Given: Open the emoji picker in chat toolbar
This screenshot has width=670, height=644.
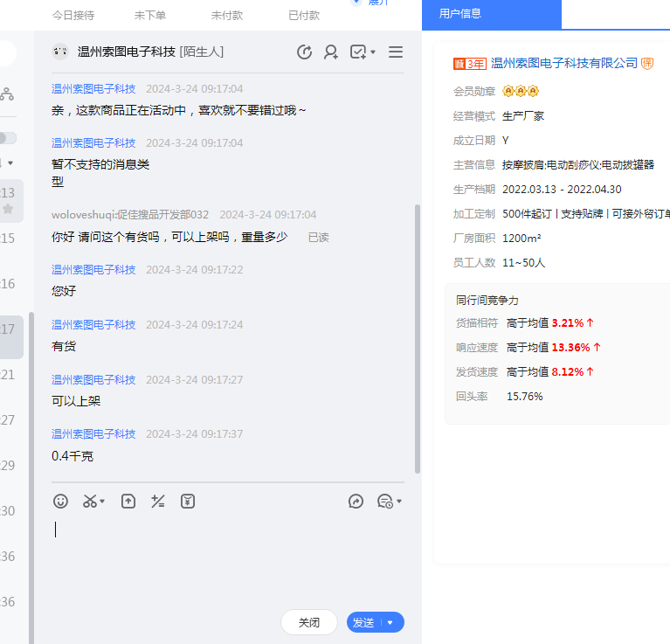Looking at the screenshot, I should pyautogui.click(x=60, y=502).
